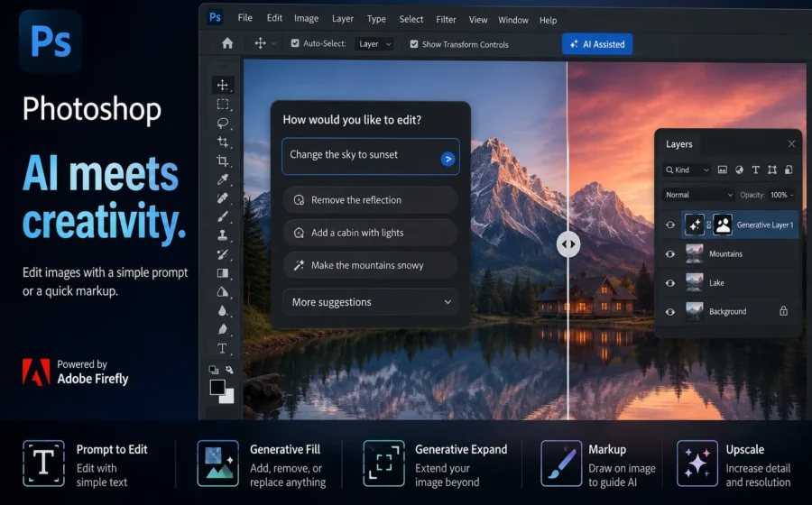Image resolution: width=812 pixels, height=505 pixels.
Task: Click the foreground color swatch
Action: pyautogui.click(x=217, y=387)
